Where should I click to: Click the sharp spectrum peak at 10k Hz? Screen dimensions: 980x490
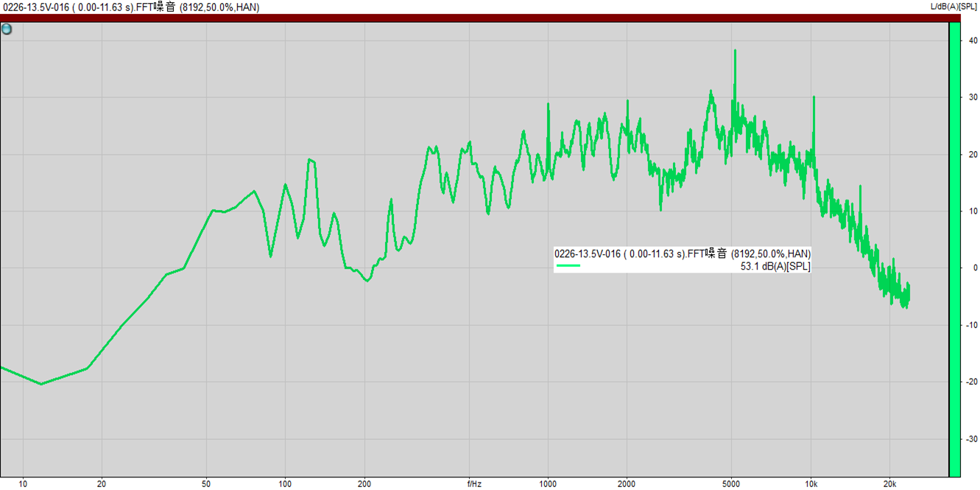point(814,97)
